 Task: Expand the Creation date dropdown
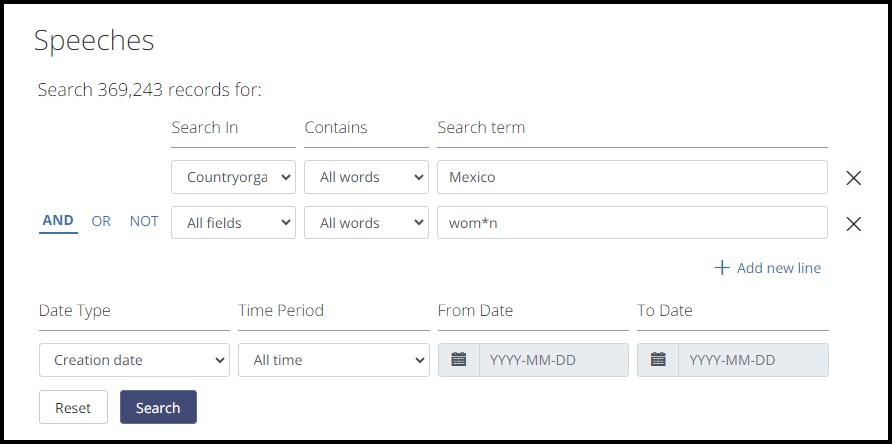point(134,360)
